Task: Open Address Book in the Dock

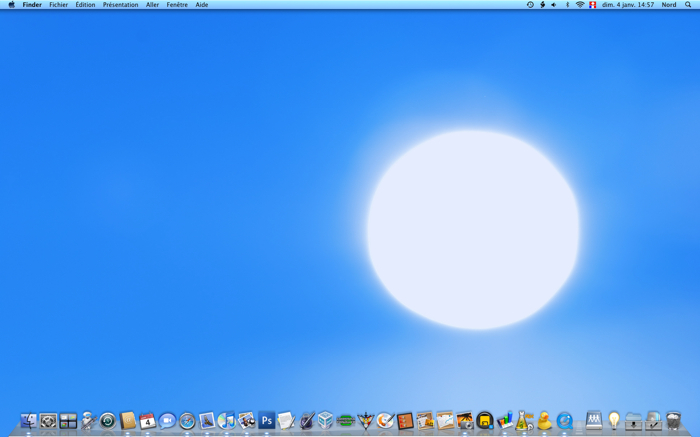Action: 128,420
